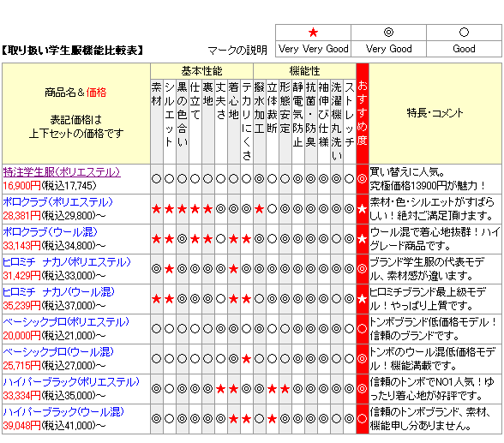504x443 pixels.
Task: Open the ヒロミチ ナカノ(ウール混) link
Action: point(59,292)
